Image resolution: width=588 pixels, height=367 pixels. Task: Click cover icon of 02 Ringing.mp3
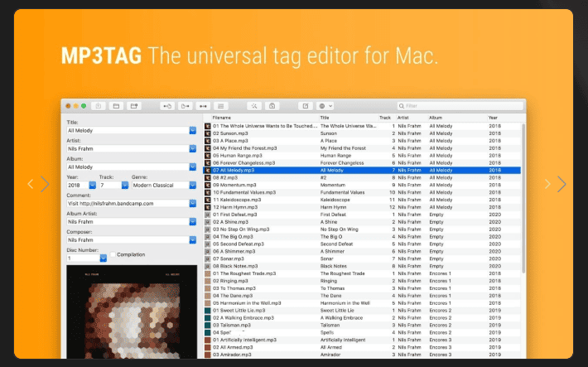pos(207,281)
